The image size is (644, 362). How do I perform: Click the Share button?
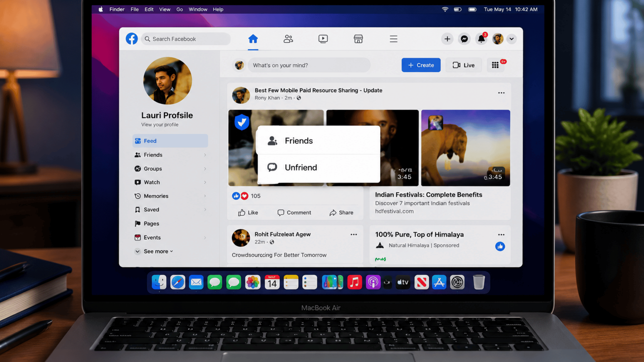tap(341, 213)
